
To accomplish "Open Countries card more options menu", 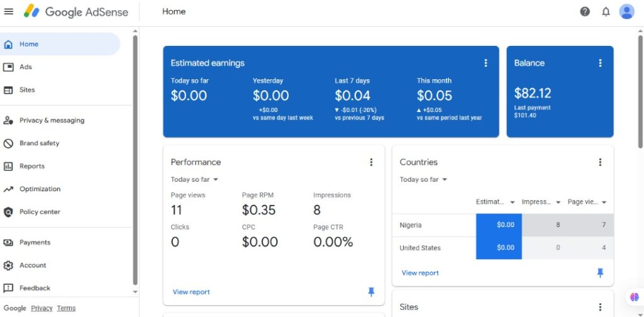I will 600,162.
